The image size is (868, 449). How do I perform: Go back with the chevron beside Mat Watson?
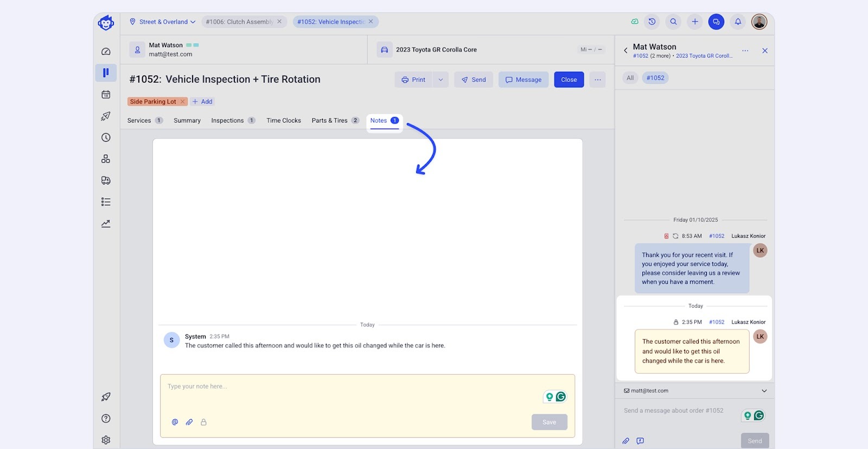pos(626,50)
